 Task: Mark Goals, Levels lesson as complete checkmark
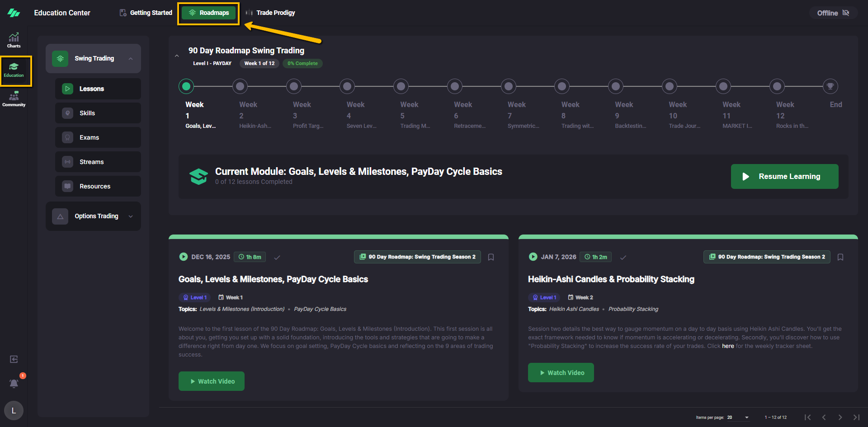pos(277,257)
